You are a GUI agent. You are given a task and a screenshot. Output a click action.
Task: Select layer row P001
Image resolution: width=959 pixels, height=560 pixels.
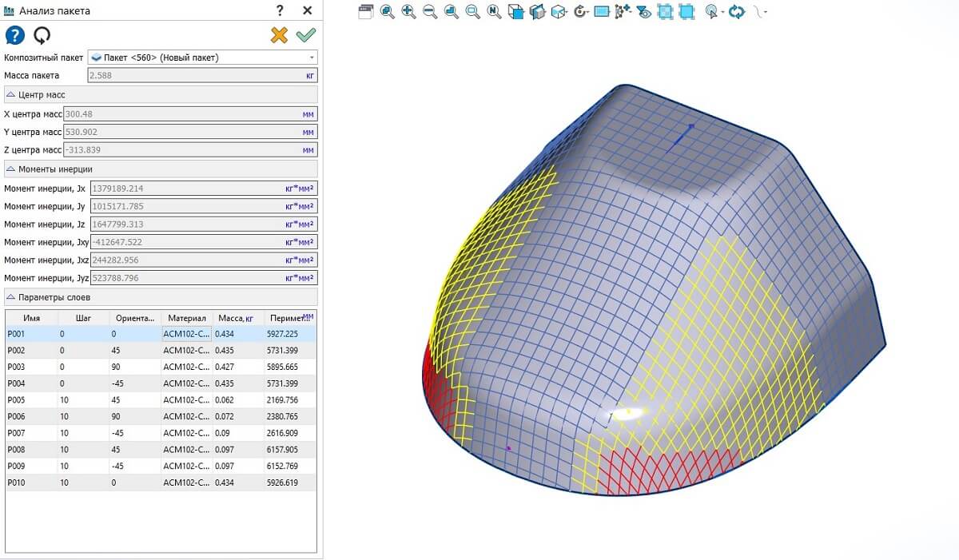click(161, 333)
